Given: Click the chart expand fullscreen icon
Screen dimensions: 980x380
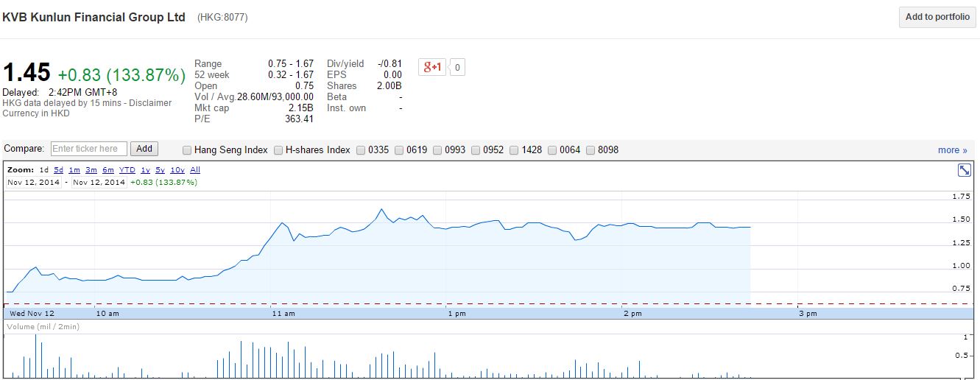Looking at the screenshot, I should pos(964,170).
